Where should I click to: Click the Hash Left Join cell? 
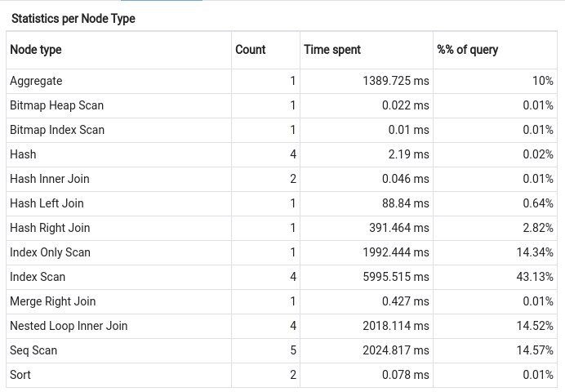click(x=47, y=203)
